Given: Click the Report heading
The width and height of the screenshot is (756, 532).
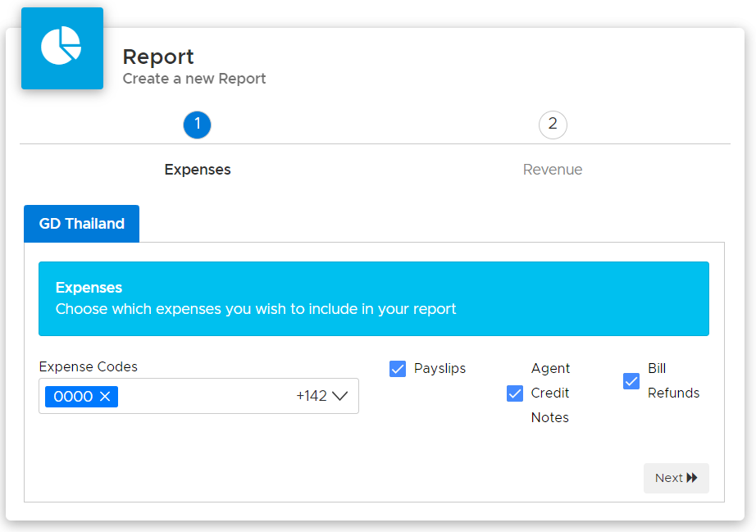Looking at the screenshot, I should 158,57.
